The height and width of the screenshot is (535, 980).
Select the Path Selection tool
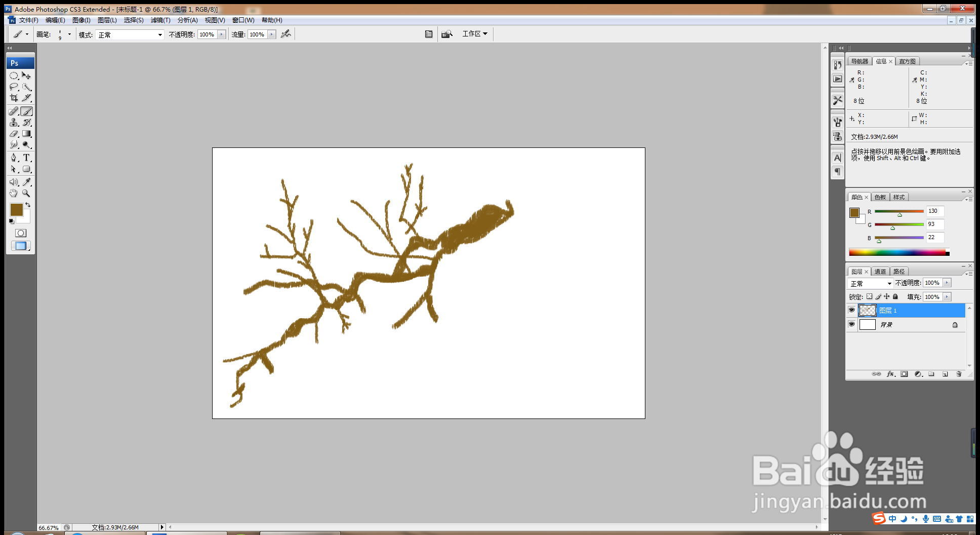click(x=14, y=169)
